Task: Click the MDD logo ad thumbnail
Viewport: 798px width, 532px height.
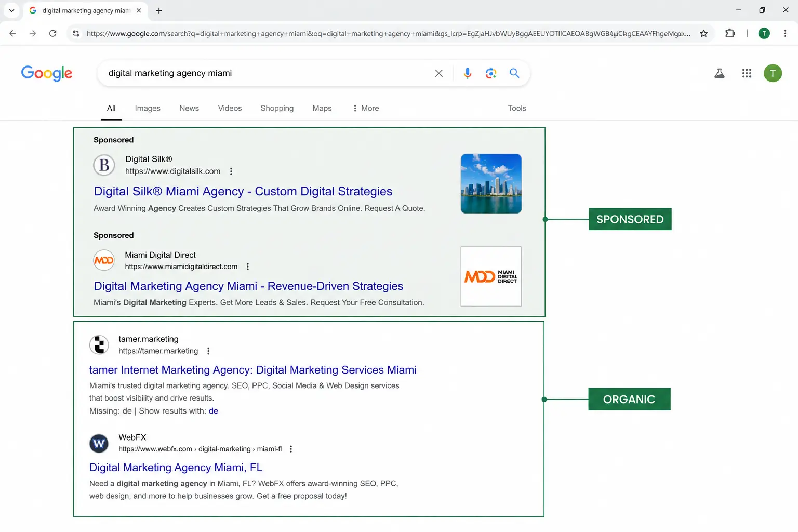Action: pos(491,276)
